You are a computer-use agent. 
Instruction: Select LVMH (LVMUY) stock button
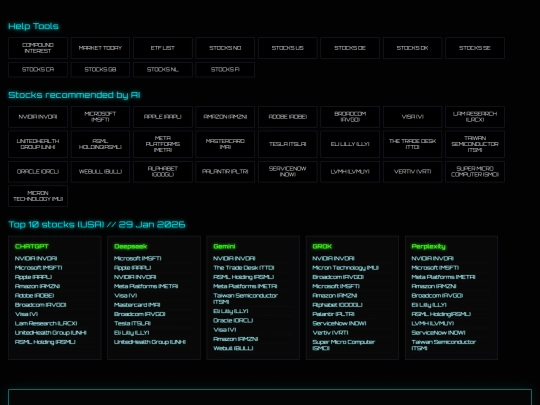coord(350,172)
